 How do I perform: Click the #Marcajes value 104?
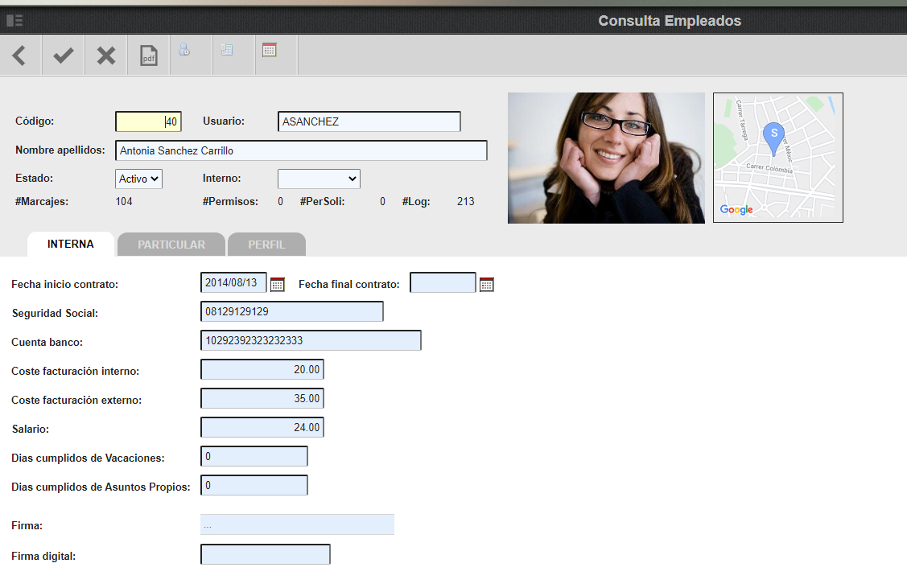pyautogui.click(x=124, y=202)
